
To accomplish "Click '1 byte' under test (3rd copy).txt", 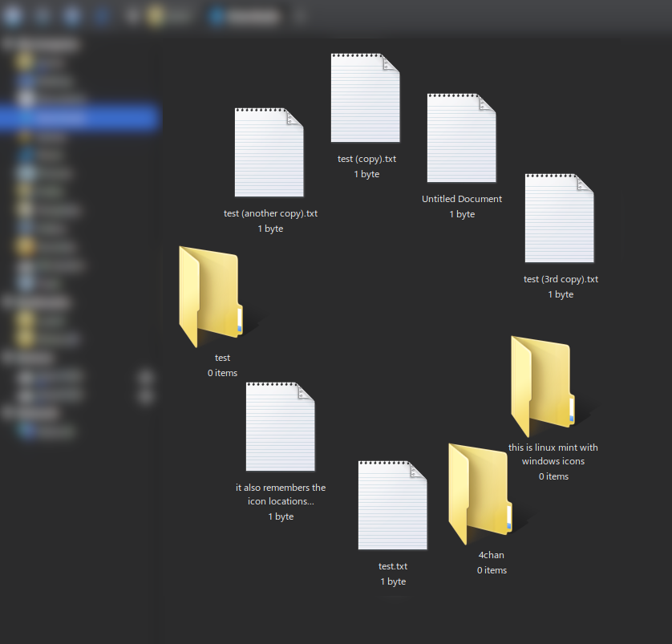I will coord(561,294).
